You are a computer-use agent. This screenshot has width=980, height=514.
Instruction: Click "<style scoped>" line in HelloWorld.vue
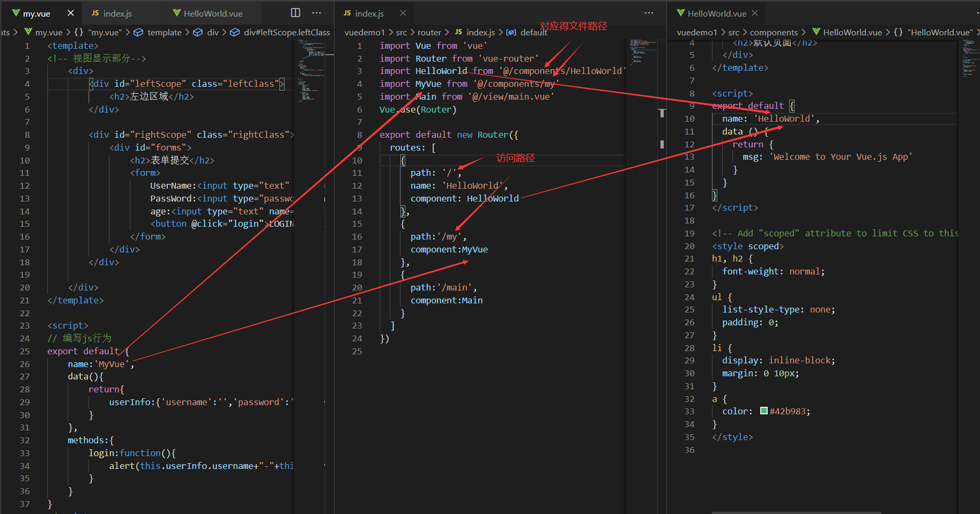pos(748,246)
